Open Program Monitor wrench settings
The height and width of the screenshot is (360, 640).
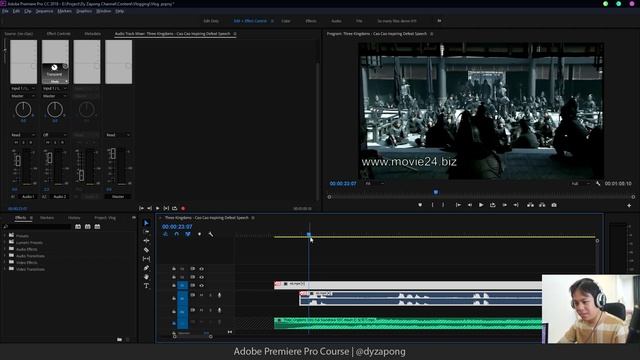pos(598,184)
